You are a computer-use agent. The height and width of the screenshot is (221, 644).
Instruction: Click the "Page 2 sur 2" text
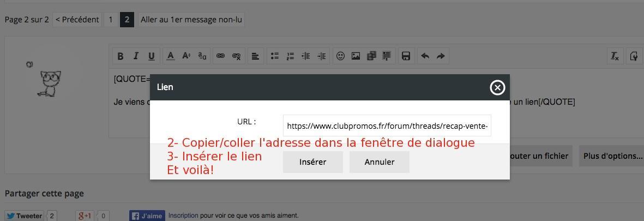[x=27, y=19]
